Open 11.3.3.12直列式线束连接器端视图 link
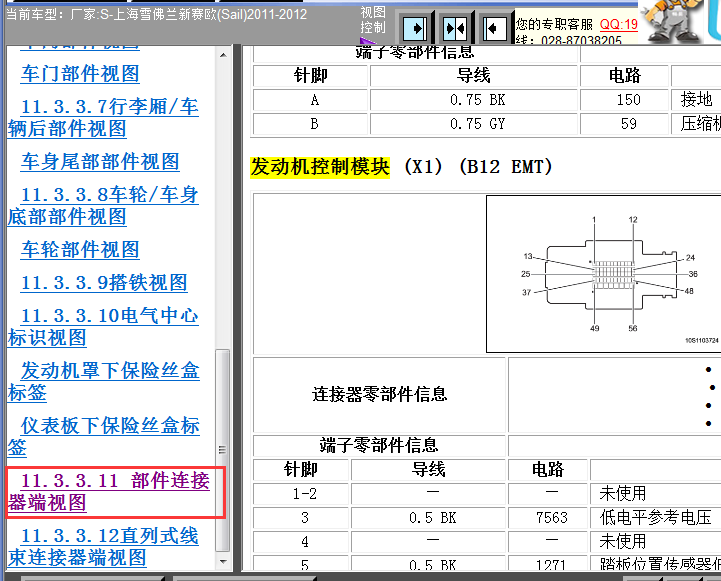 click(x=103, y=547)
